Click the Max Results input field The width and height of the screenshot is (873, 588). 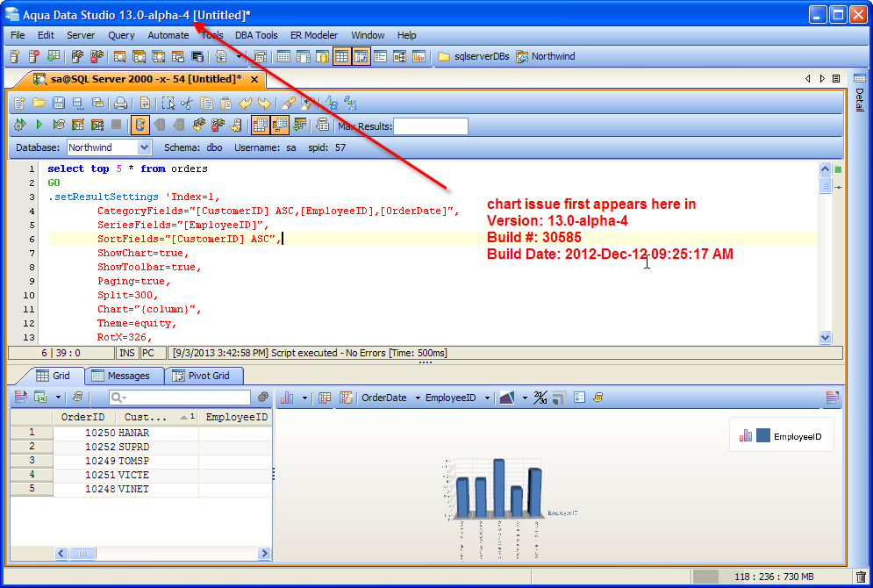(431, 126)
